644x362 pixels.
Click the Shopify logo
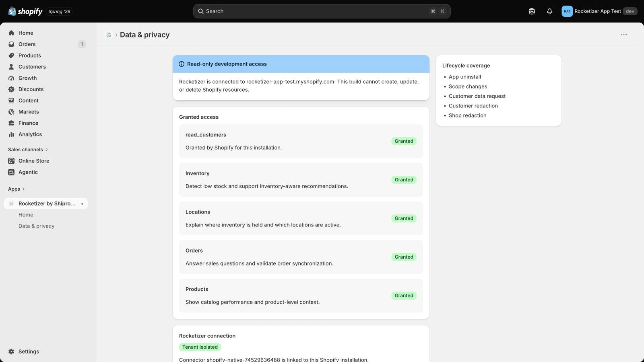(25, 11)
